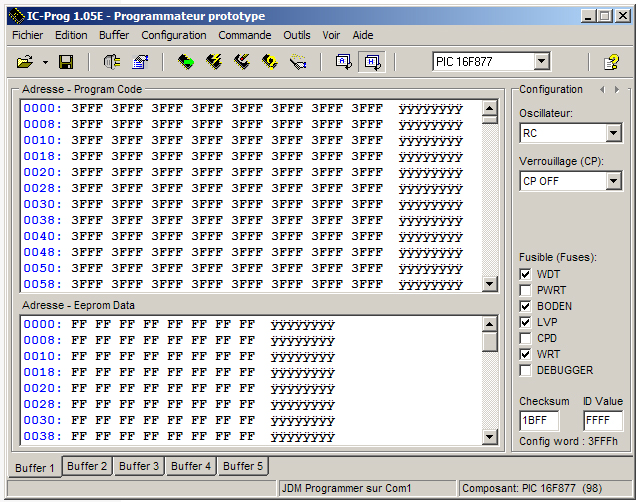Click the Program Code scrollbar down arrow
This screenshot has width=638, height=502.
coord(489,284)
